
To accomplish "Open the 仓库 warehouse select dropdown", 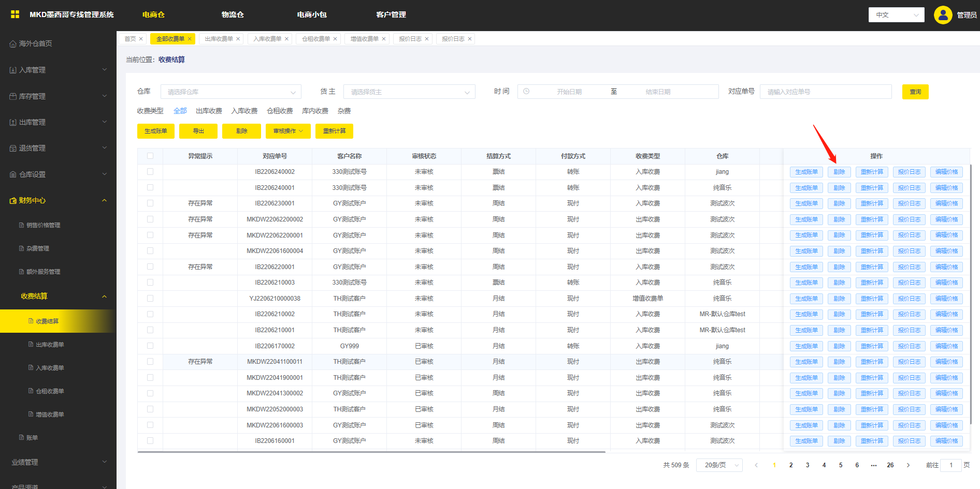I will 231,92.
